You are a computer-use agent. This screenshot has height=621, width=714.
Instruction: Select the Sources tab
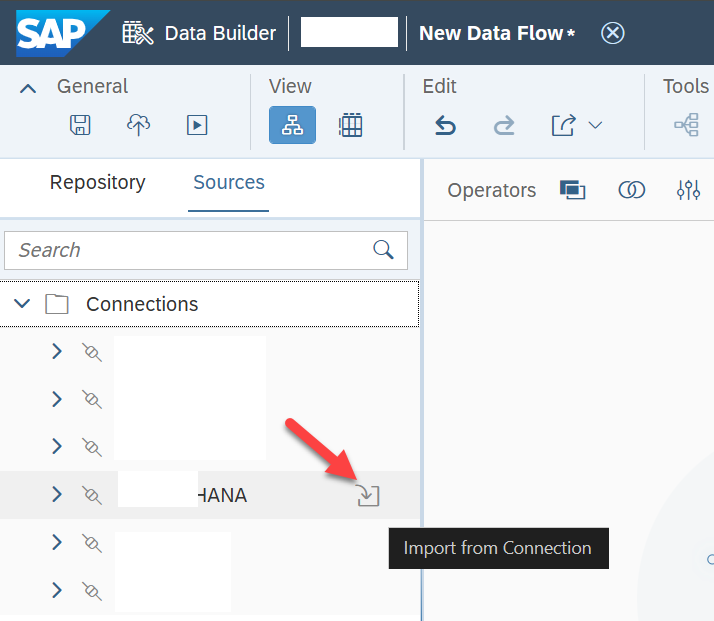pyautogui.click(x=229, y=182)
